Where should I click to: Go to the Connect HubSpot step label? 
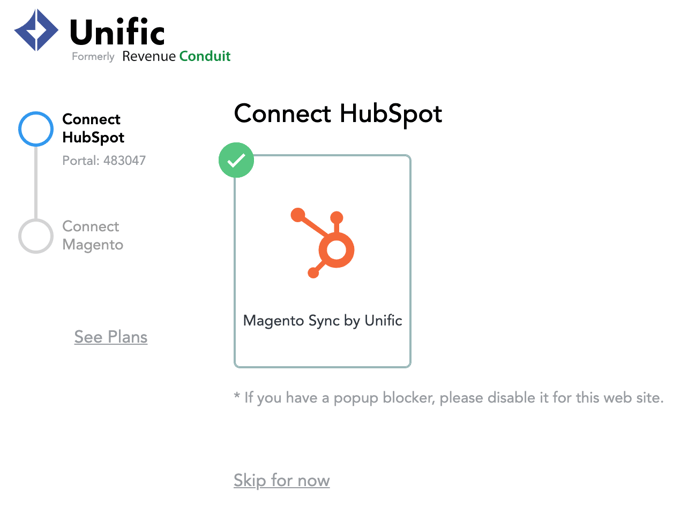(x=93, y=128)
